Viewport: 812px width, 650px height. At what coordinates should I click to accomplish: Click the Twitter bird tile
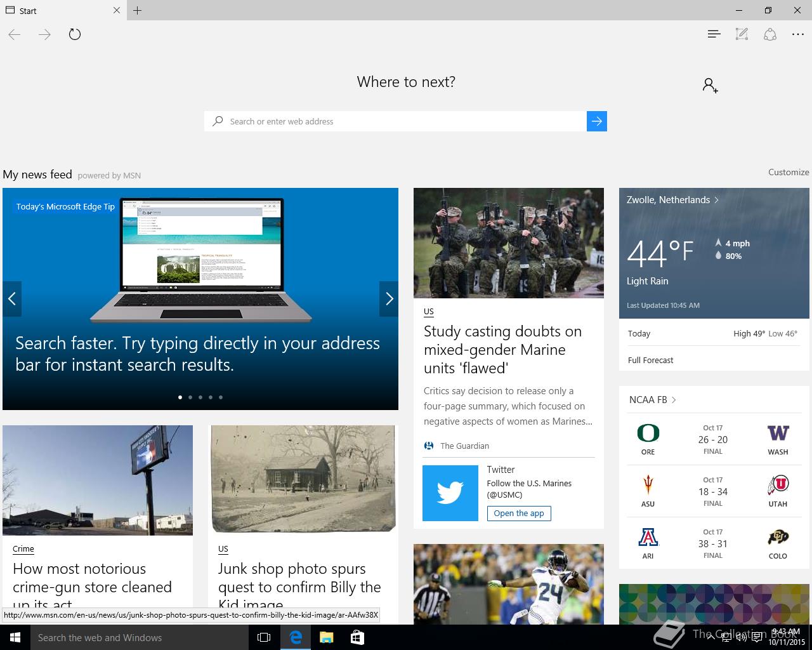click(450, 493)
